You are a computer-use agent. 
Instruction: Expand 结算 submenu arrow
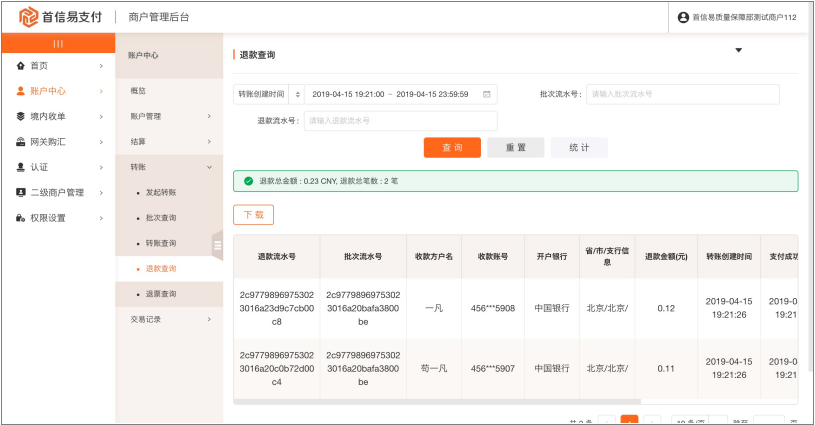(209, 141)
